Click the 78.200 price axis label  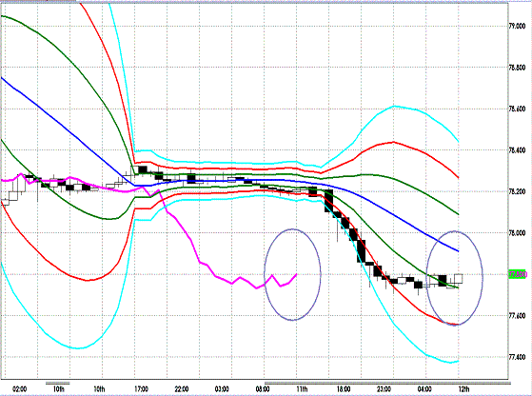click(518, 191)
